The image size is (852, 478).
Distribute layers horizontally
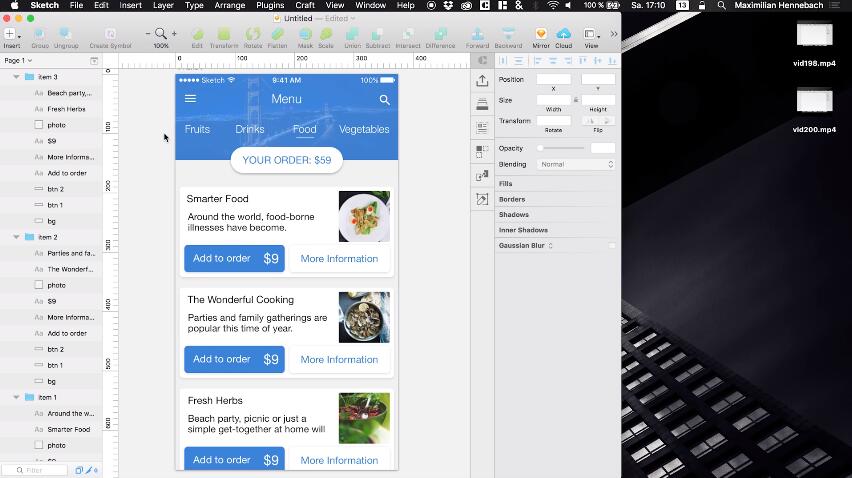click(503, 60)
